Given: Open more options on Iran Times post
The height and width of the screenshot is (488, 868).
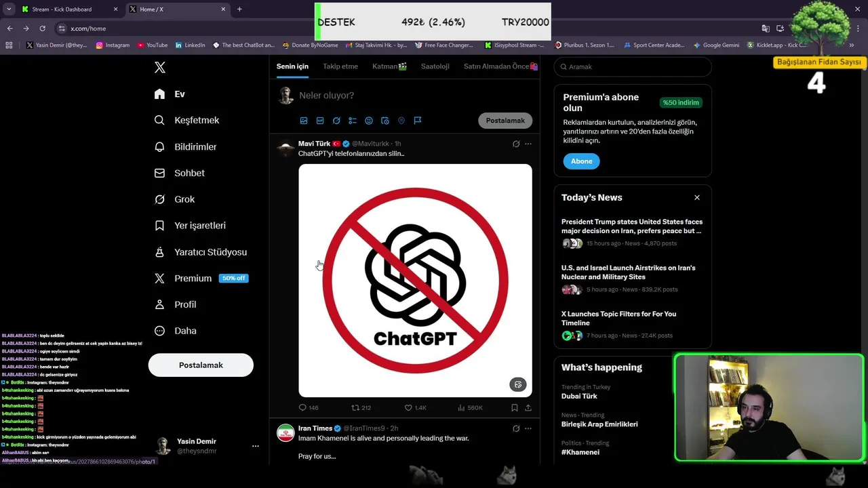Looking at the screenshot, I should [x=528, y=428].
